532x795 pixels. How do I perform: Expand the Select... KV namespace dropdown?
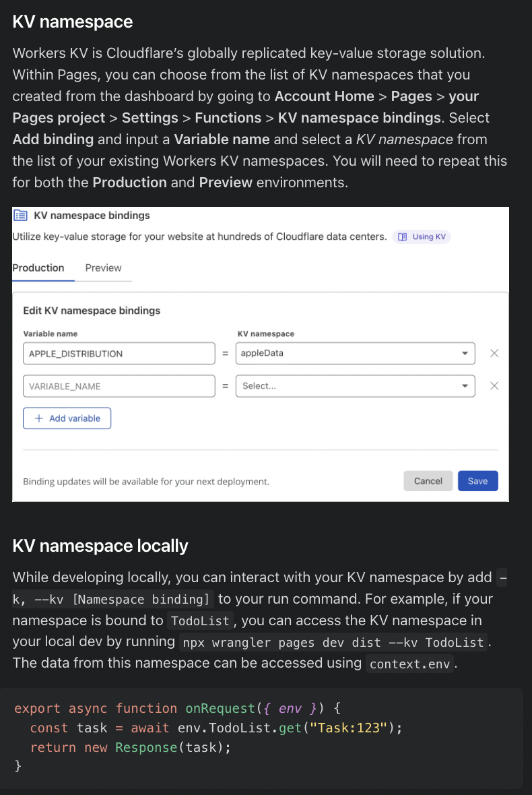[x=355, y=386]
